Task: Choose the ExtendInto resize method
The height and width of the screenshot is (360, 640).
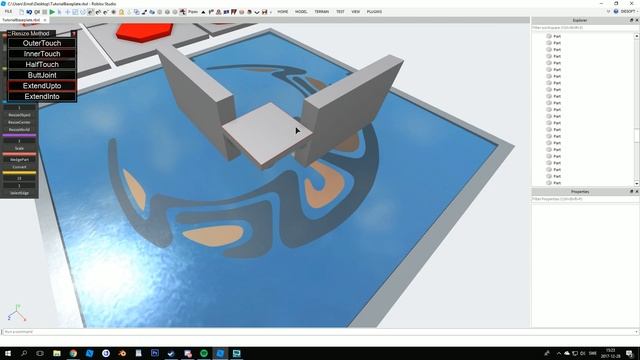Action: click(x=42, y=96)
